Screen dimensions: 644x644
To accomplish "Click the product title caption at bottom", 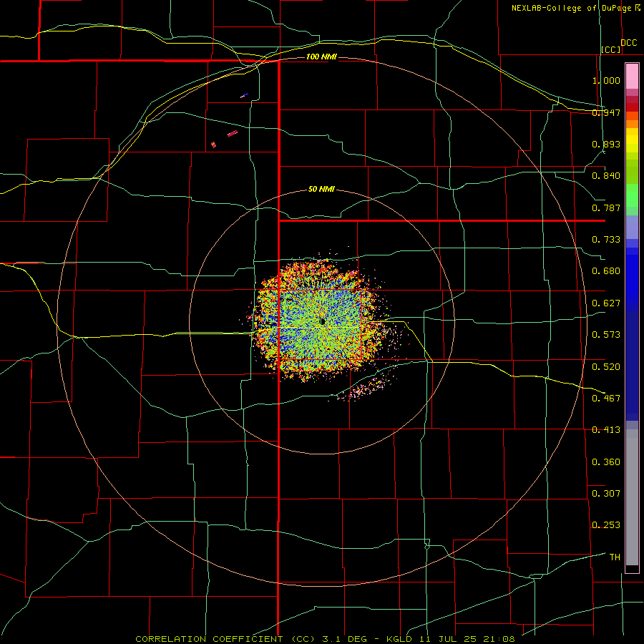I will 325,639.
